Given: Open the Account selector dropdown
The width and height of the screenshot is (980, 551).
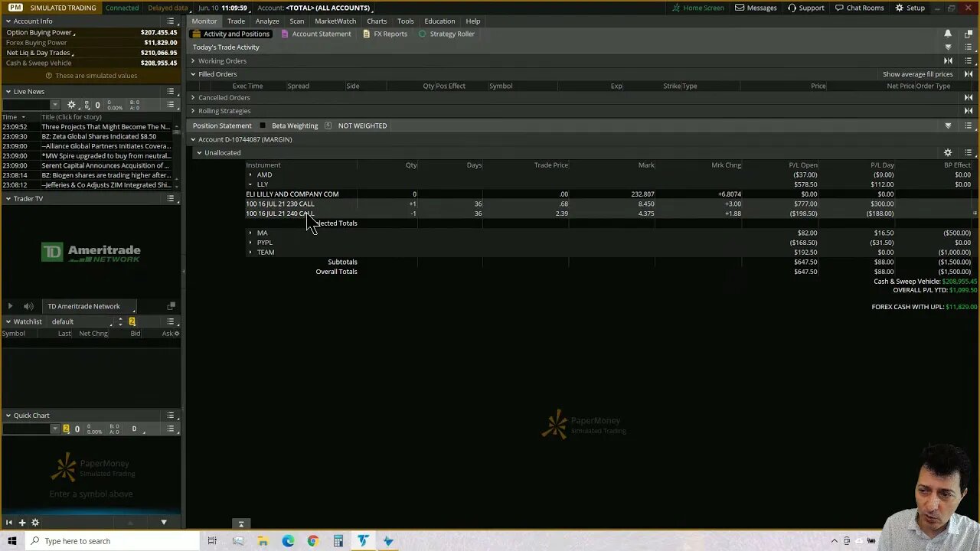Looking at the screenshot, I should [x=328, y=8].
